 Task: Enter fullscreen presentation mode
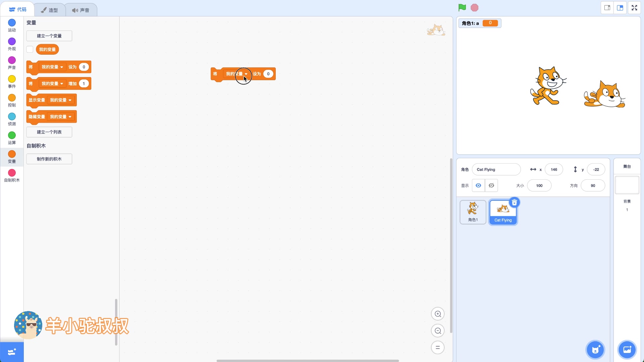click(x=634, y=7)
